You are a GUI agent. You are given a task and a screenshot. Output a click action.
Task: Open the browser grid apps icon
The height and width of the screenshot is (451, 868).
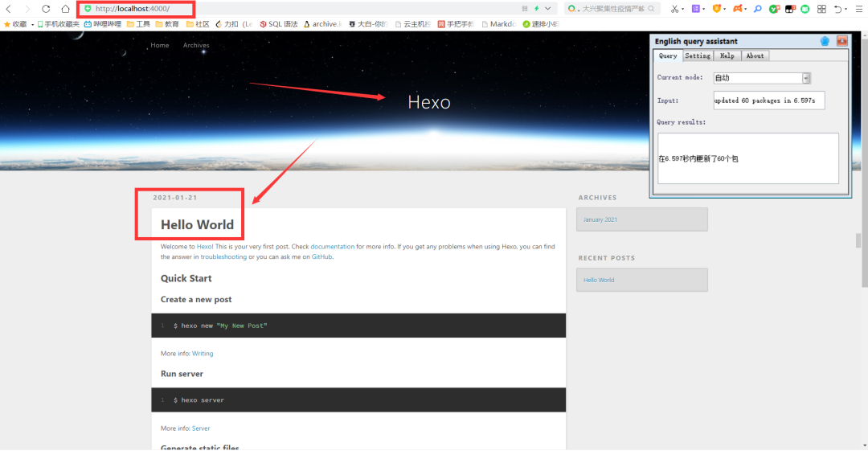821,9
